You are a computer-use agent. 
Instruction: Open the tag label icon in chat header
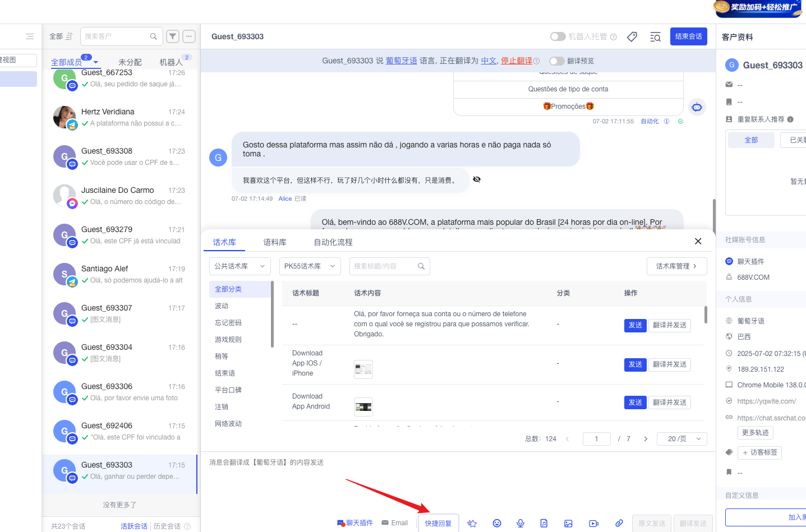pos(632,36)
